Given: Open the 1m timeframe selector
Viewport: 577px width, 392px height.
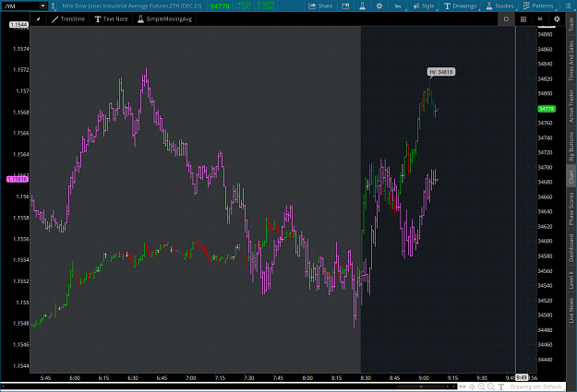Looking at the screenshot, I should [397, 6].
